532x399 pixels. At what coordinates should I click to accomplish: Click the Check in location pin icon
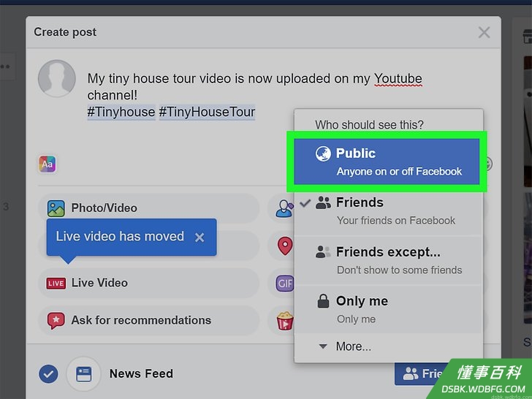click(x=285, y=246)
